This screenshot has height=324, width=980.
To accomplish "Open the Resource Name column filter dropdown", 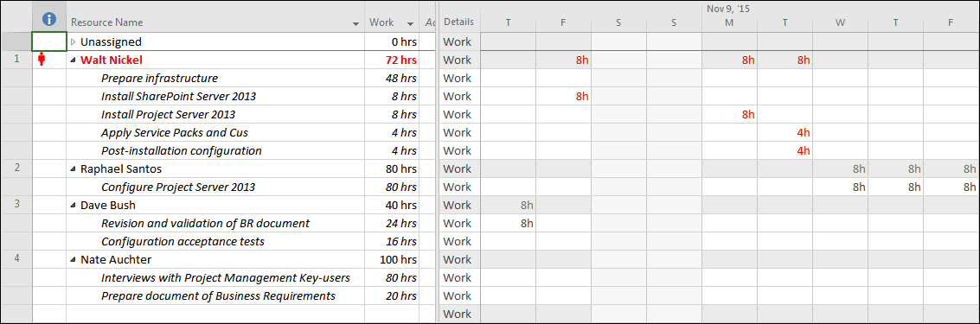I will [356, 23].
